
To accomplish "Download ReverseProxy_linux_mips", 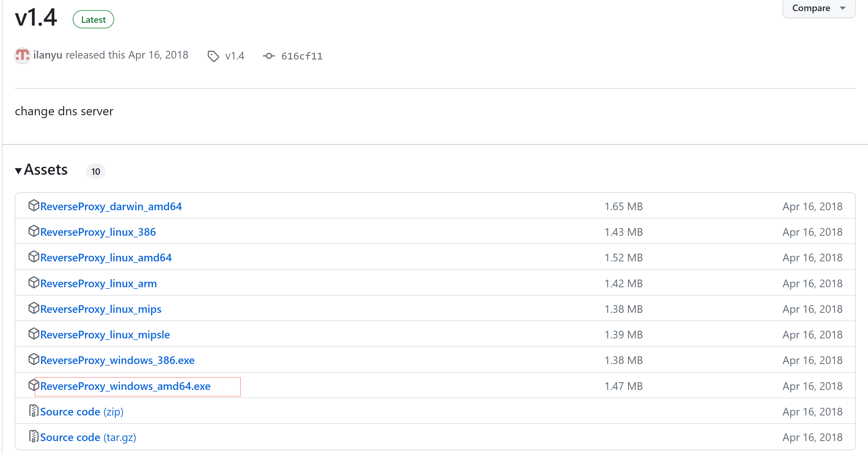I will click(x=101, y=309).
